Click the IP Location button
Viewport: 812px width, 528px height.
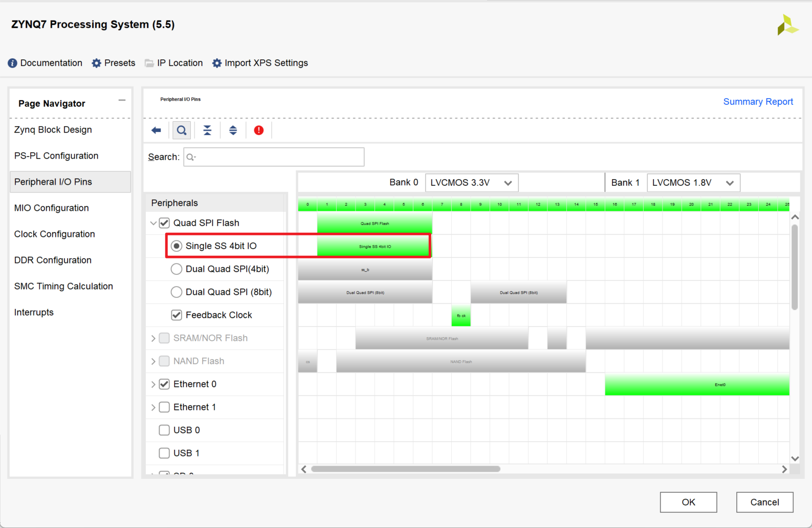tap(180, 63)
